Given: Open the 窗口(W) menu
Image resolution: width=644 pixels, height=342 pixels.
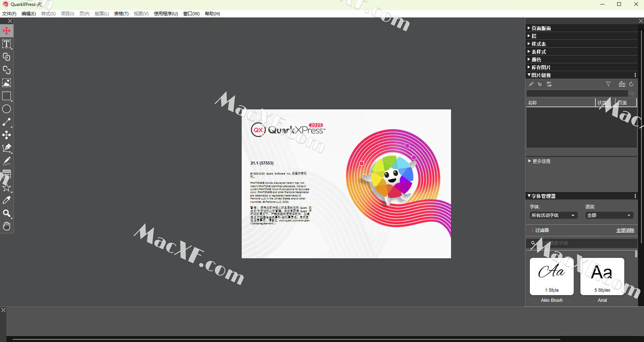Looking at the screenshot, I should click(191, 14).
